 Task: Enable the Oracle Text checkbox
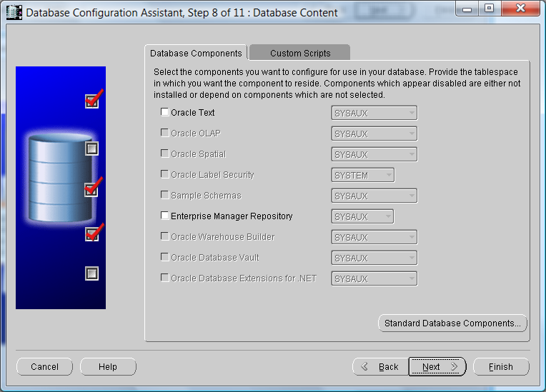pos(164,112)
